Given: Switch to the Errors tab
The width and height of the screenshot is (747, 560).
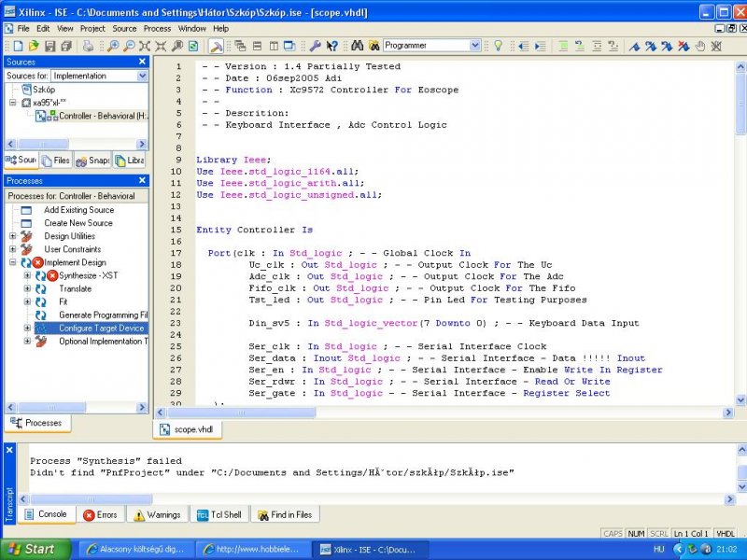Looking at the screenshot, I should click(101, 514).
